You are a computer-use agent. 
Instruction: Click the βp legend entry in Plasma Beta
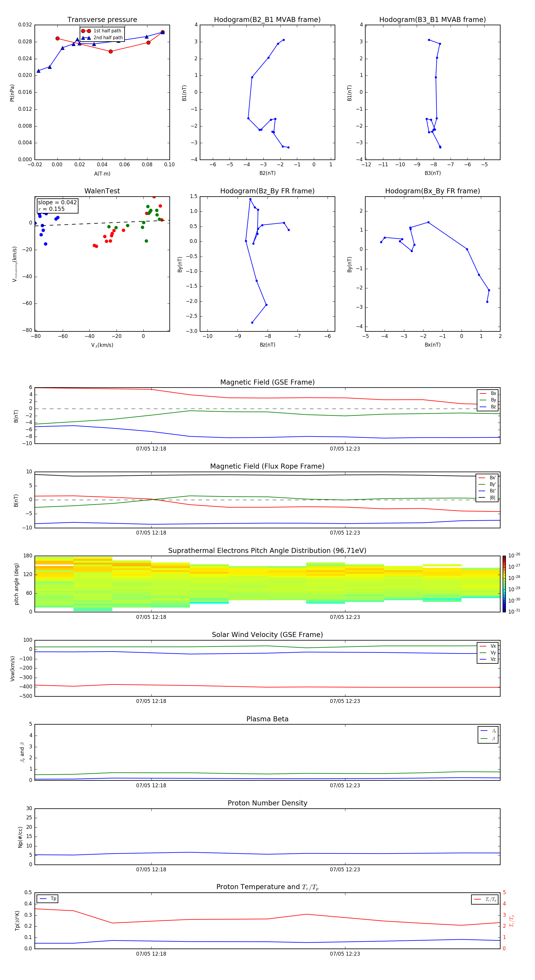click(x=488, y=731)
